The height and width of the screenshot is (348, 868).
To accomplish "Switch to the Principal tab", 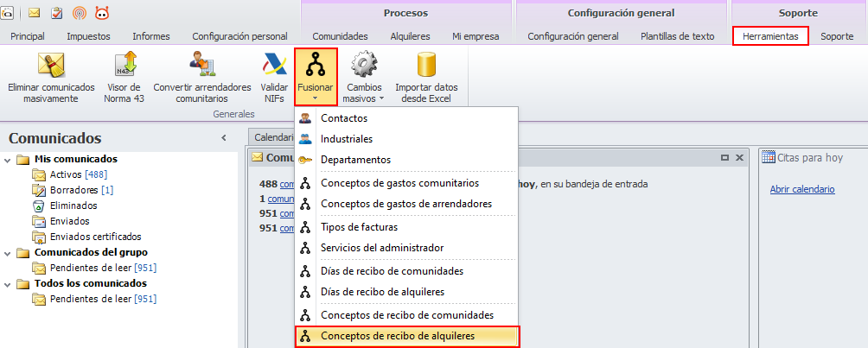I will coord(28,36).
